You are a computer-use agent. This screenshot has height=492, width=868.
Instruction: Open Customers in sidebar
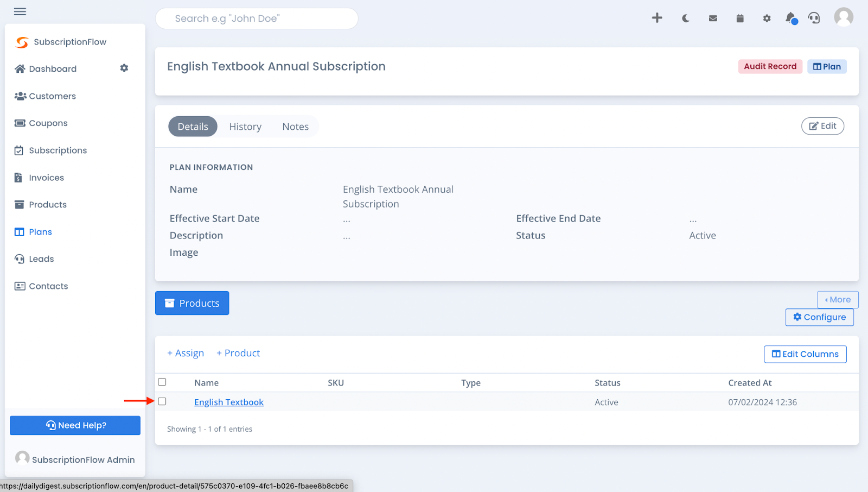[45, 96]
